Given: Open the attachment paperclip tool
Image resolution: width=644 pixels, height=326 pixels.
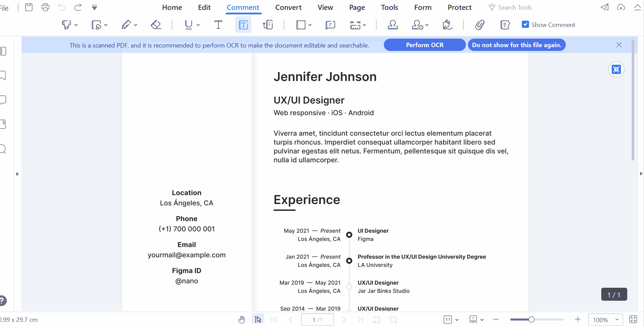Looking at the screenshot, I should point(479,25).
